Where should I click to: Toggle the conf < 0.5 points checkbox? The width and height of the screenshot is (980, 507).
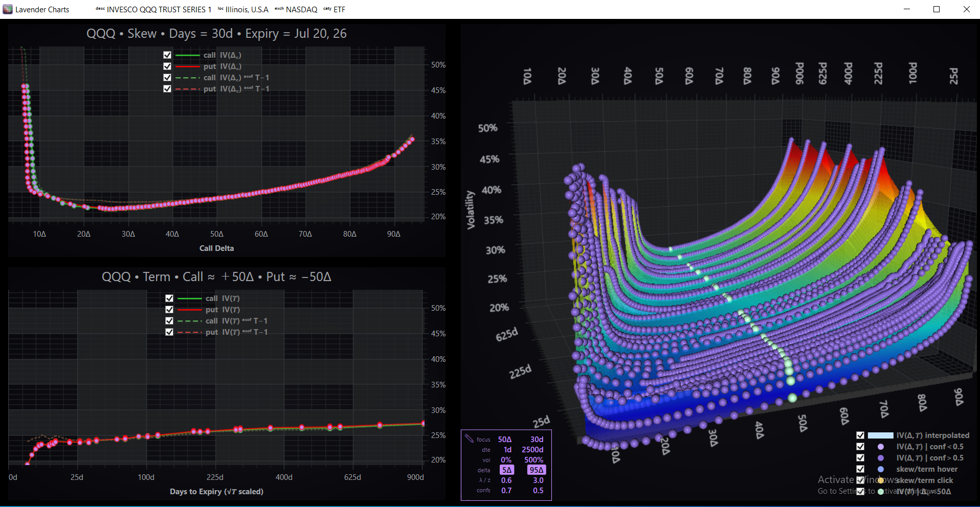[x=860, y=447]
